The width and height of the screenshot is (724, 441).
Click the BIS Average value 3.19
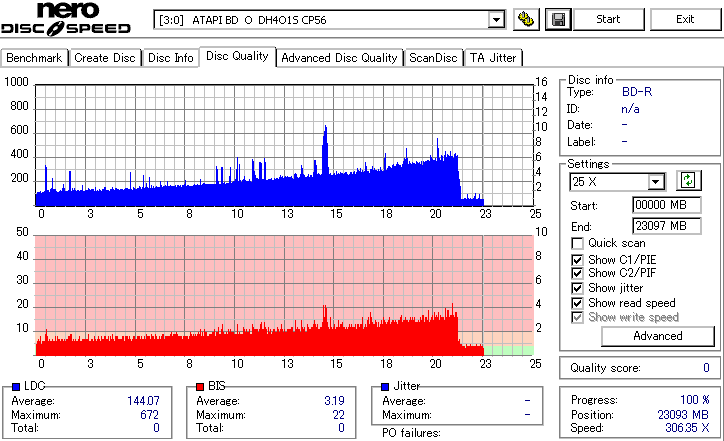tap(334, 401)
